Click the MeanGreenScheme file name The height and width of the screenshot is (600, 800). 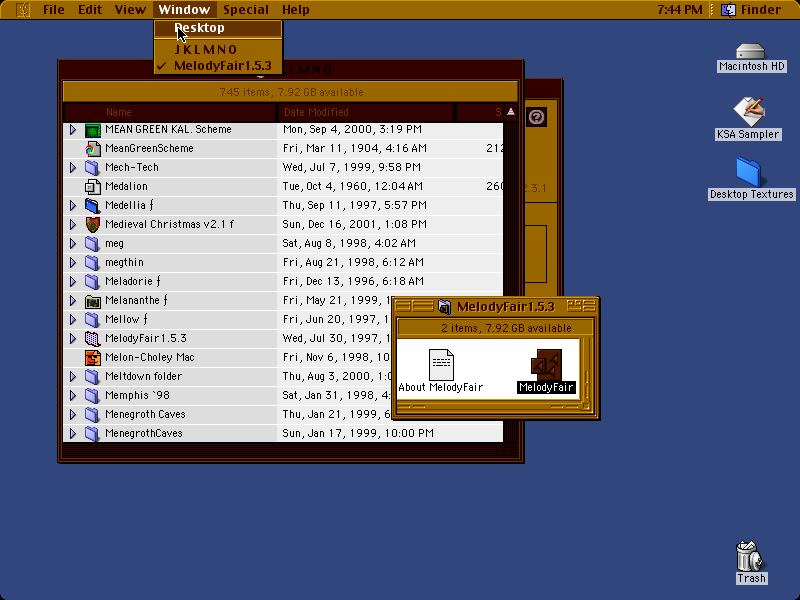point(149,148)
